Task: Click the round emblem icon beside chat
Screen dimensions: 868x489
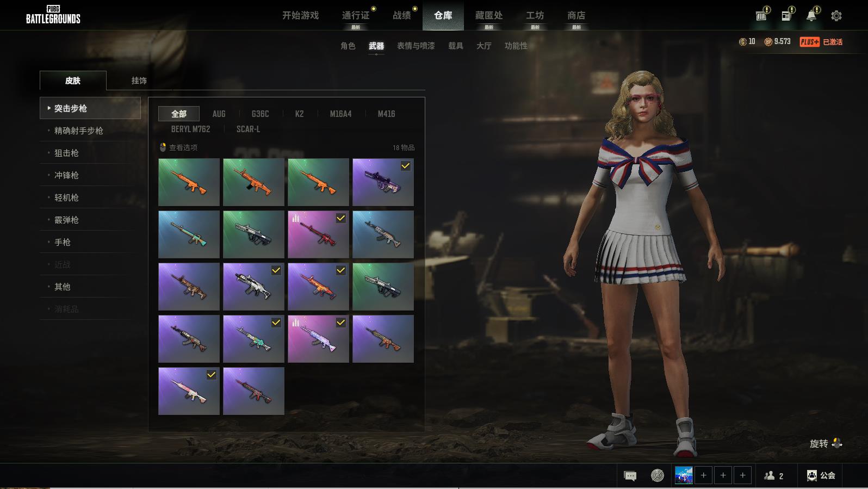Action: [658, 475]
